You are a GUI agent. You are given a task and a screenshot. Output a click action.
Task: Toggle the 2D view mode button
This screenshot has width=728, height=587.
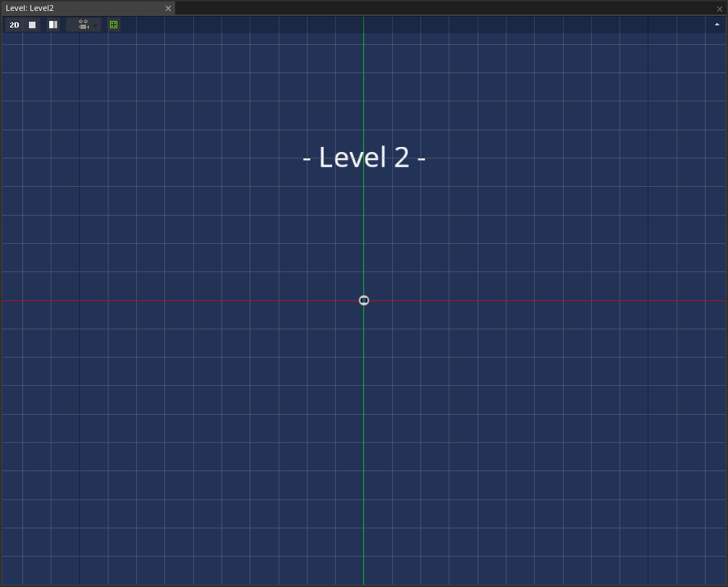pos(14,25)
